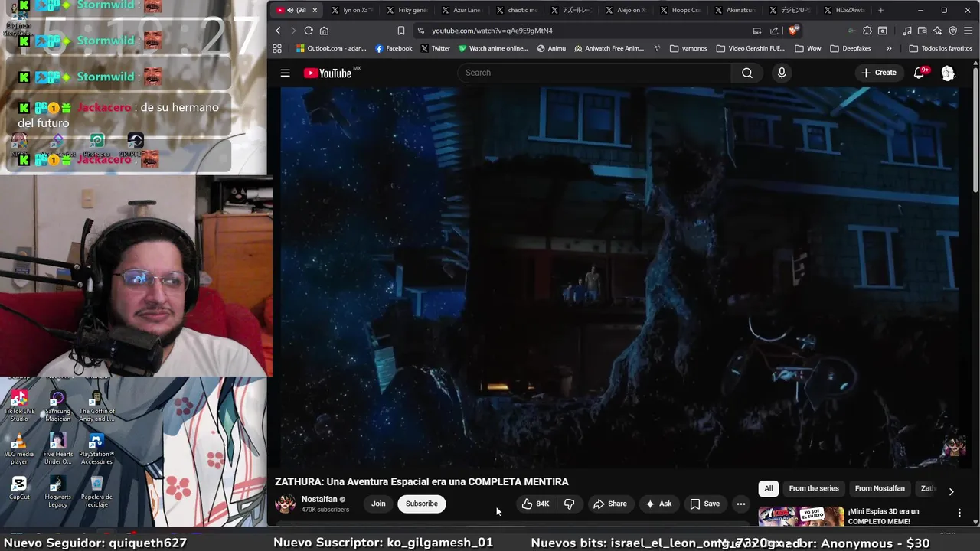
Task: Open CapCut desktop shortcut
Action: (19, 488)
